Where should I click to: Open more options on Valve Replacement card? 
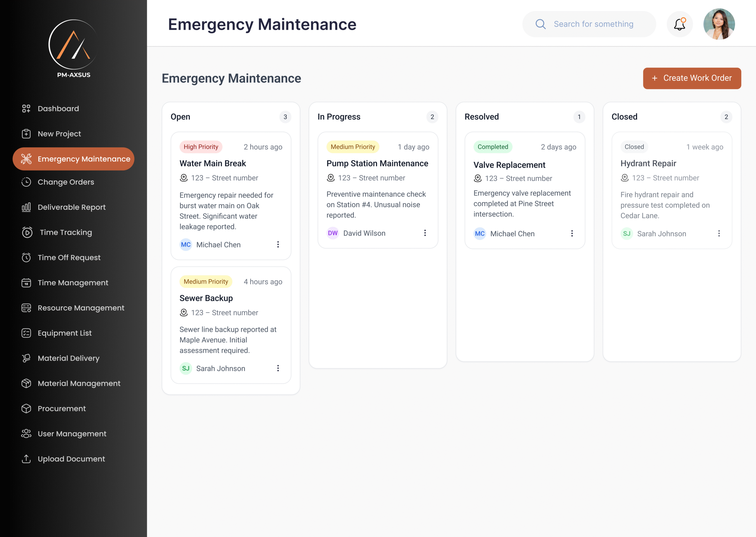click(x=572, y=233)
